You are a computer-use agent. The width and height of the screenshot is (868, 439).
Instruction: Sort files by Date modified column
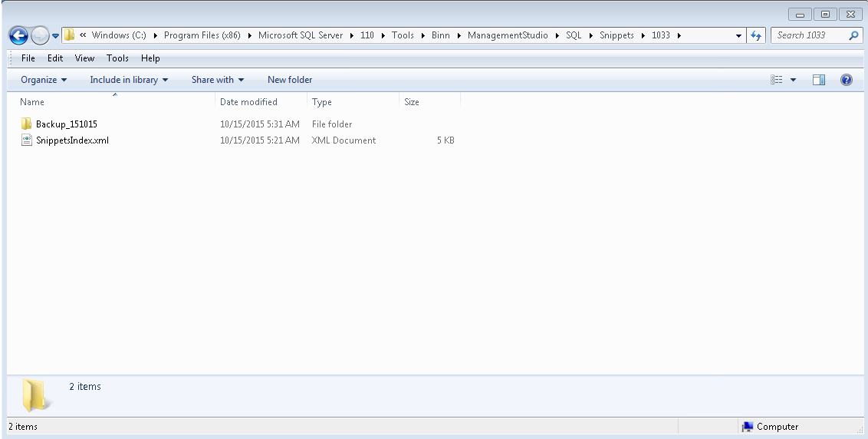(248, 102)
